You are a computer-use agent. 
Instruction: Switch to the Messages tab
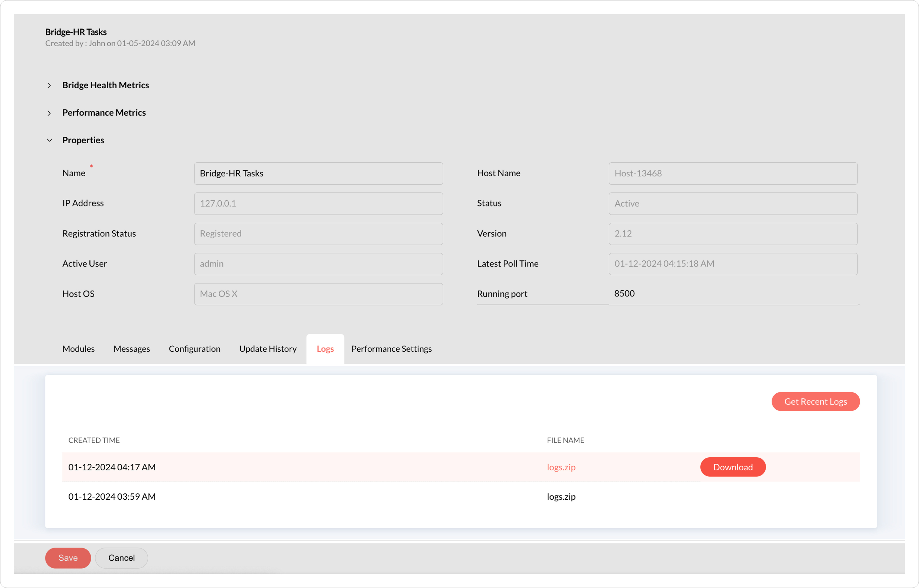131,349
